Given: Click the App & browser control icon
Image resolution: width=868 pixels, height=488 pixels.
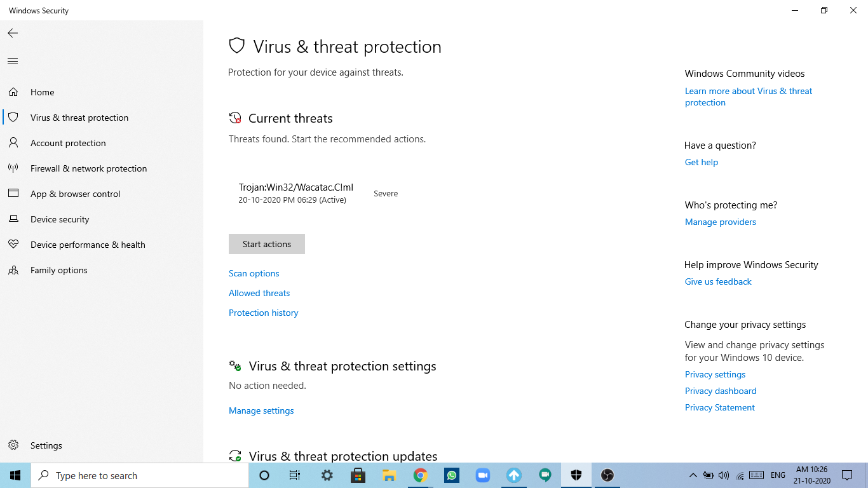Looking at the screenshot, I should pos(13,194).
